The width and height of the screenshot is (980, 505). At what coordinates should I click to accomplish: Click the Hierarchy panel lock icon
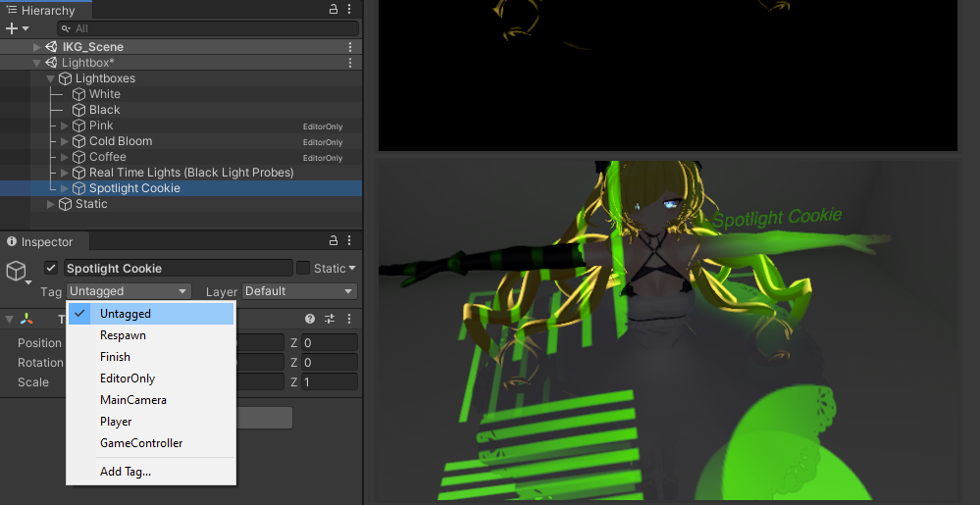334,10
